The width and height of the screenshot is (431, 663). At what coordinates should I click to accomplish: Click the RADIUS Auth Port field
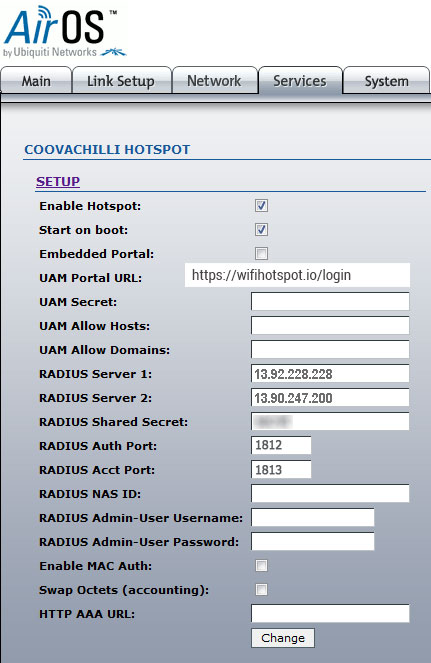(281, 445)
